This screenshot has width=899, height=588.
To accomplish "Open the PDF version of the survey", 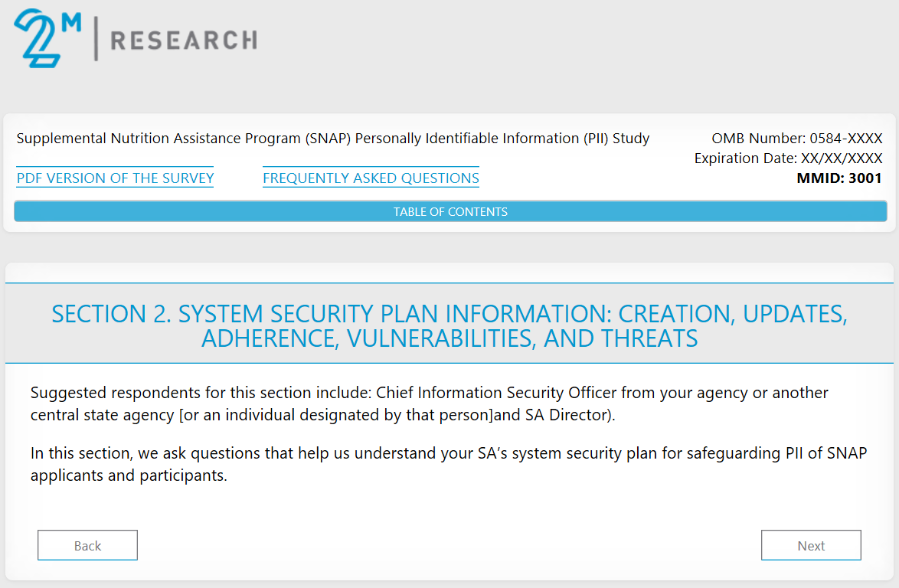I will pyautogui.click(x=115, y=178).
